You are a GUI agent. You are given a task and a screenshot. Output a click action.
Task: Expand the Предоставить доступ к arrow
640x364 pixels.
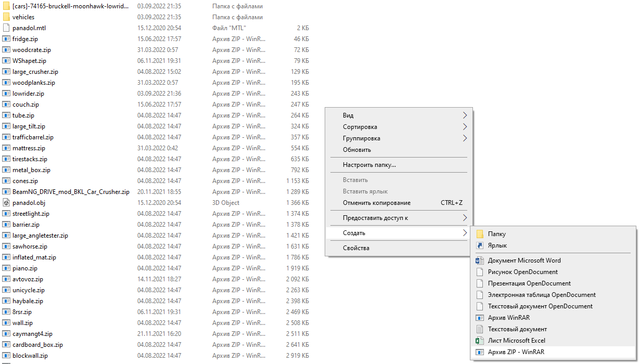[465, 218]
